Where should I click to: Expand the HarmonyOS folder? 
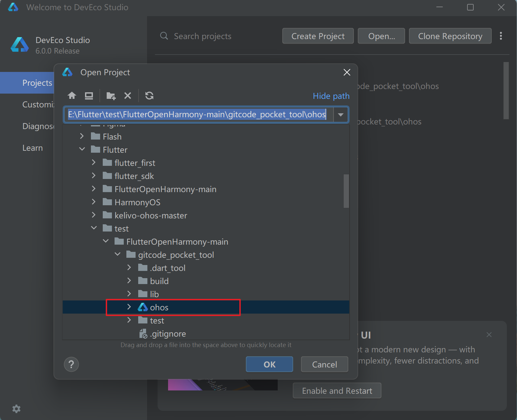(94, 202)
